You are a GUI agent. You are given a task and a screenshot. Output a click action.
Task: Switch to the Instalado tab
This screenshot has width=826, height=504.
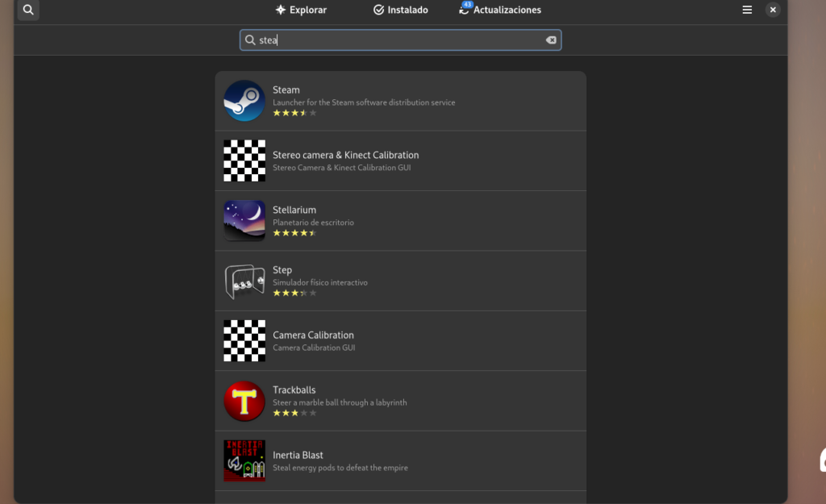point(400,10)
